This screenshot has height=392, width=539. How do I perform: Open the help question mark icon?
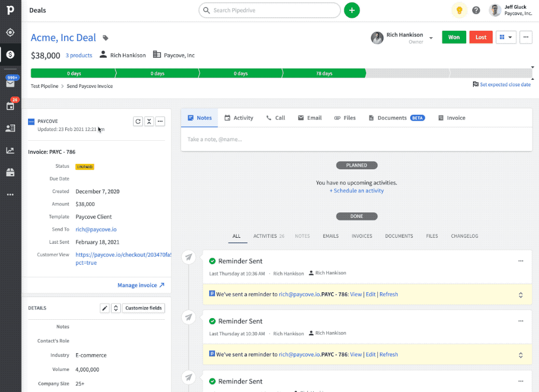pos(476,10)
